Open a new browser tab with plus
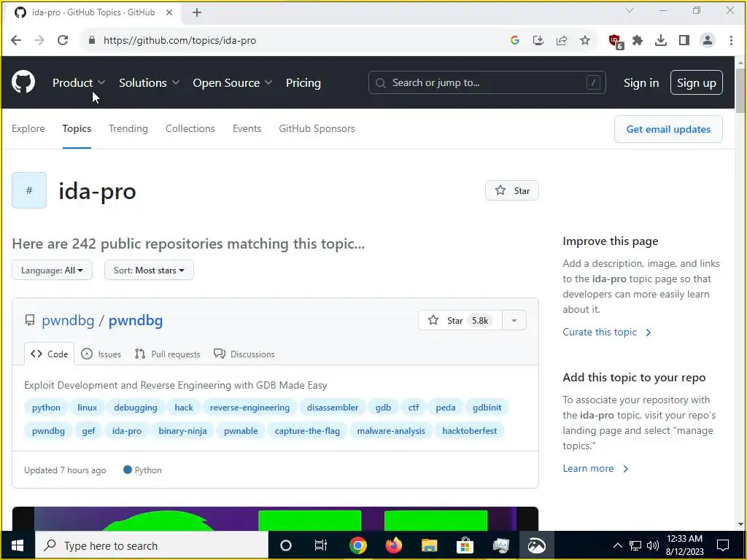Viewport: 747px width, 560px height. (197, 13)
